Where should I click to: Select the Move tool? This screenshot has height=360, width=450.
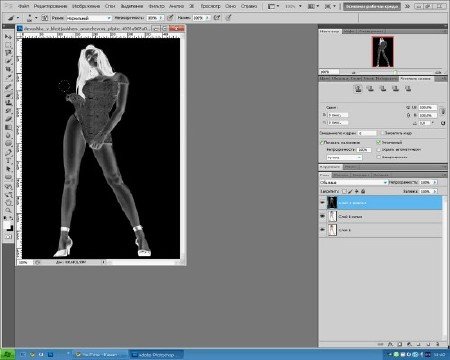coord(8,37)
